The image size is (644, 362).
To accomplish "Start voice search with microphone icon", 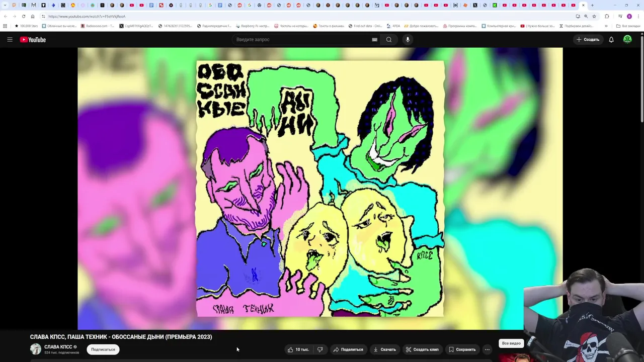I will click(408, 39).
